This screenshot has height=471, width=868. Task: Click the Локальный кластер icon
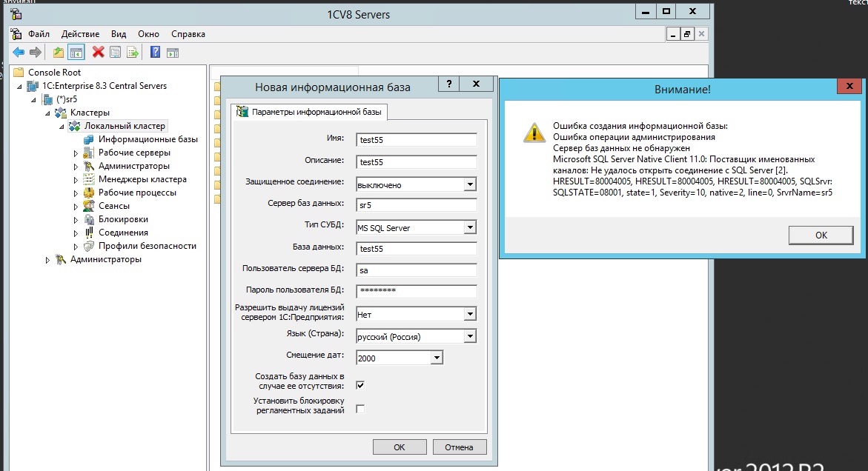(x=75, y=126)
